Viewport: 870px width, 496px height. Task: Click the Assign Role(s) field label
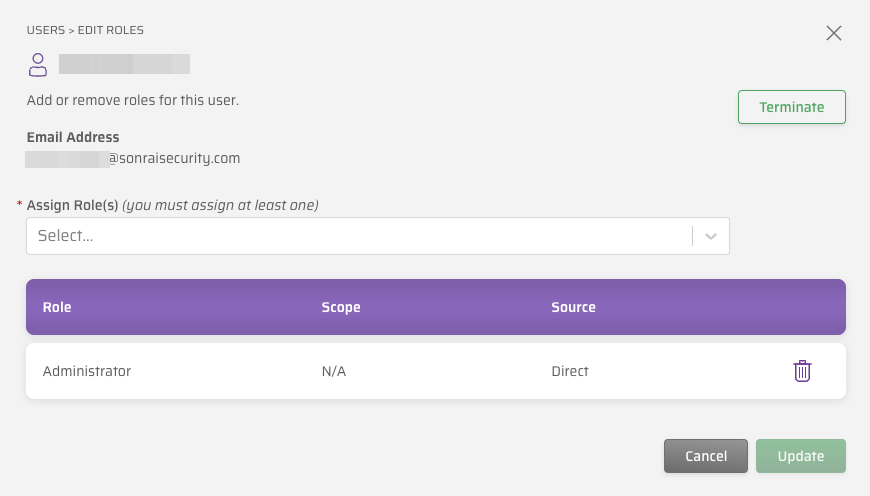click(x=73, y=205)
